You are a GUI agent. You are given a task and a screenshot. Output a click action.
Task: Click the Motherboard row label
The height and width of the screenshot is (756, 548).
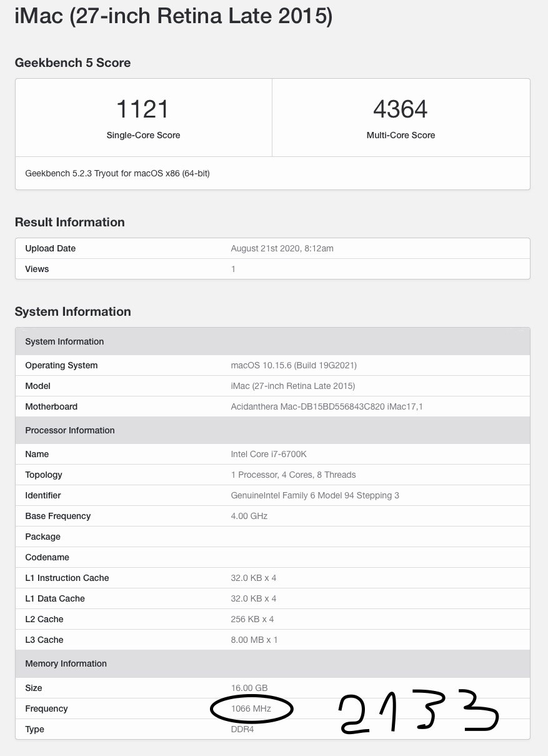pyautogui.click(x=51, y=406)
